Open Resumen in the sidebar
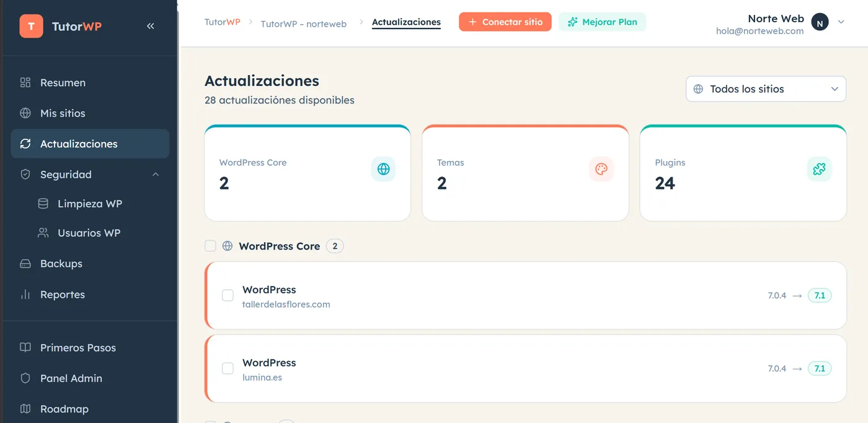Image resolution: width=868 pixels, height=423 pixels. tap(90, 82)
